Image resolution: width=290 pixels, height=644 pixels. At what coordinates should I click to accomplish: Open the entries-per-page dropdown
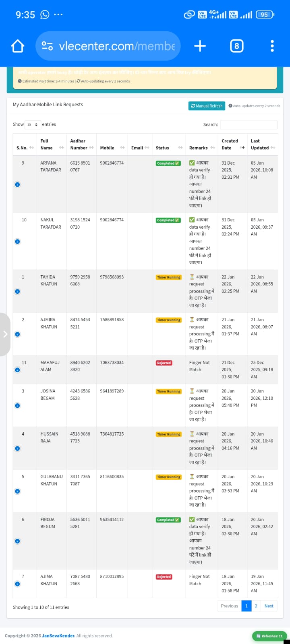[33, 125]
